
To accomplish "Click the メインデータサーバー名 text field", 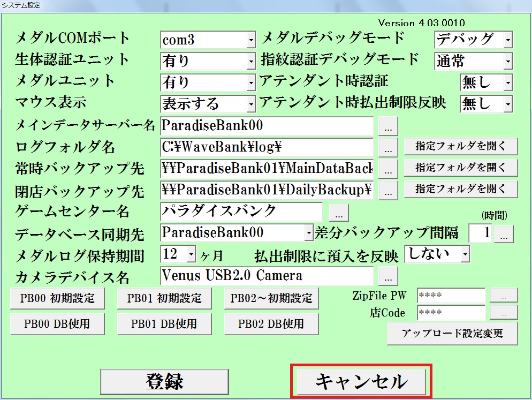I will coord(267,126).
